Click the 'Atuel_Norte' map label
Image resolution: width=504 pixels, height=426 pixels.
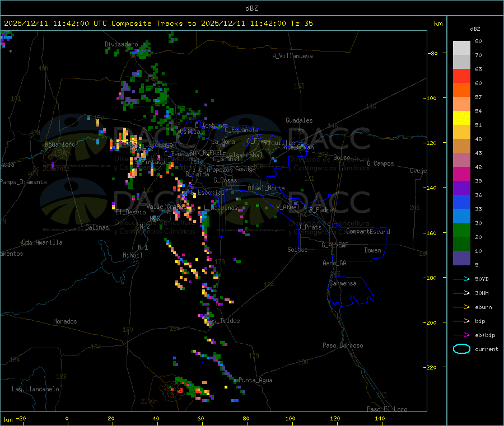266,188
